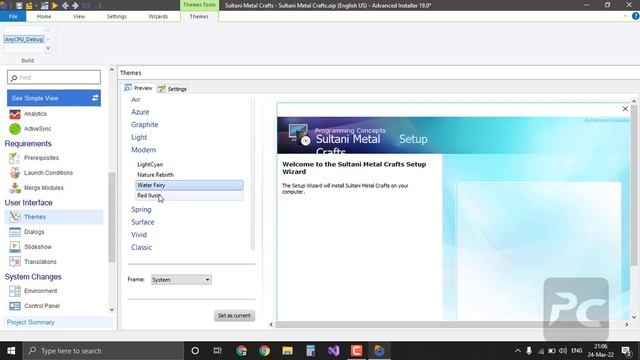Choose the Light theme group
Viewport: 640px width, 360px height.
139,138
